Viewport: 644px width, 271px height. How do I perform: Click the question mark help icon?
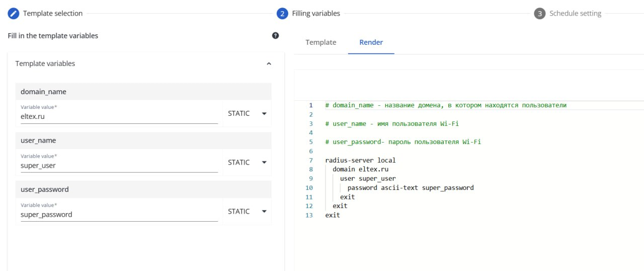pos(275,35)
